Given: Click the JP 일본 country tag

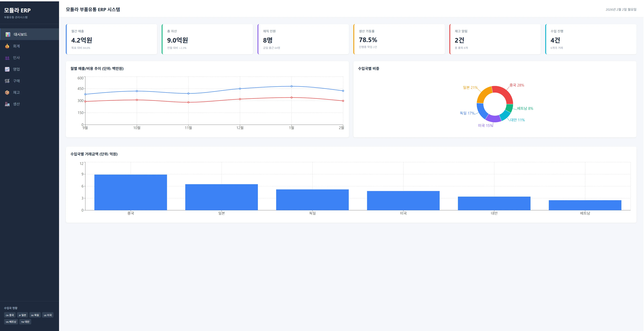Looking at the screenshot, I should coord(23,315).
